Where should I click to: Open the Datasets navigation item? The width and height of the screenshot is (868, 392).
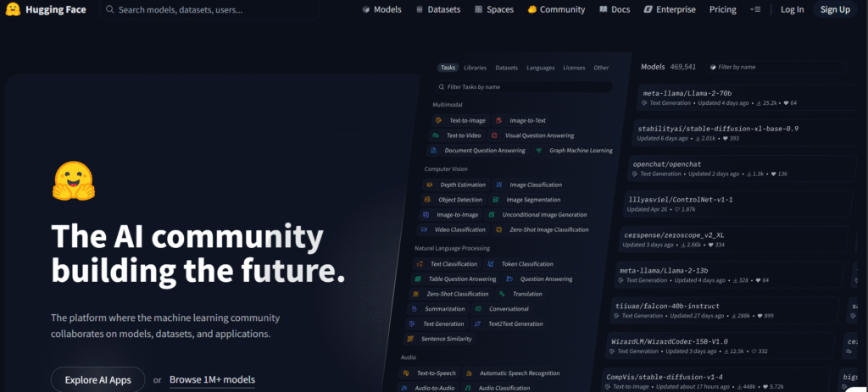(438, 9)
